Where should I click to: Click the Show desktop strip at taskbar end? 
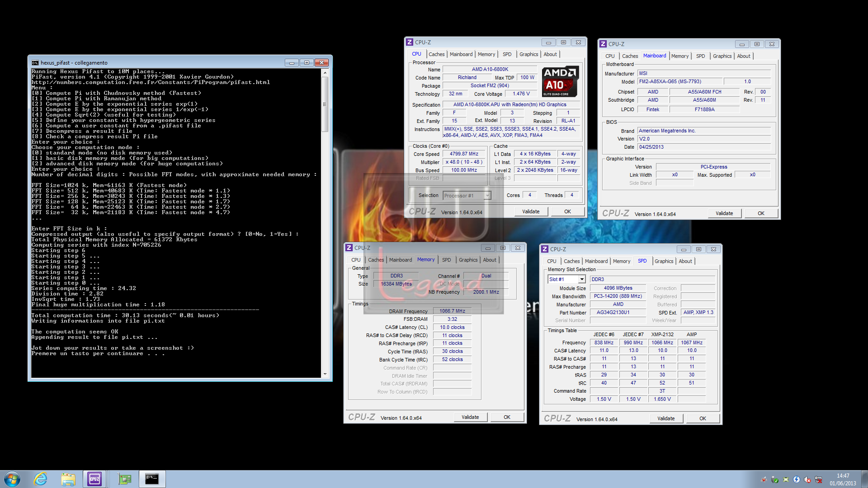click(864, 479)
